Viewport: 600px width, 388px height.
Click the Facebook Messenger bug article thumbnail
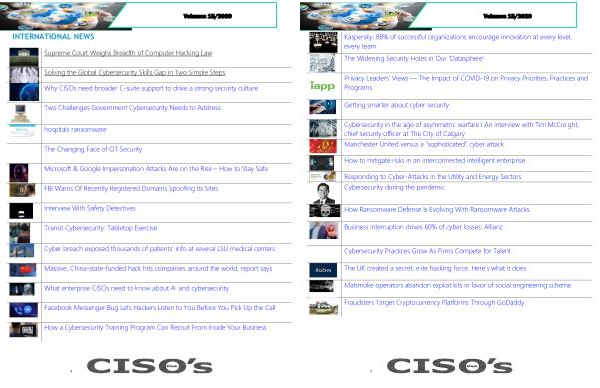point(23,310)
